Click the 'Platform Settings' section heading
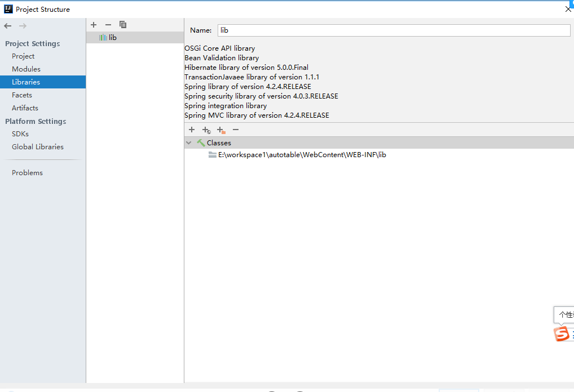The width and height of the screenshot is (574, 392). tap(36, 121)
